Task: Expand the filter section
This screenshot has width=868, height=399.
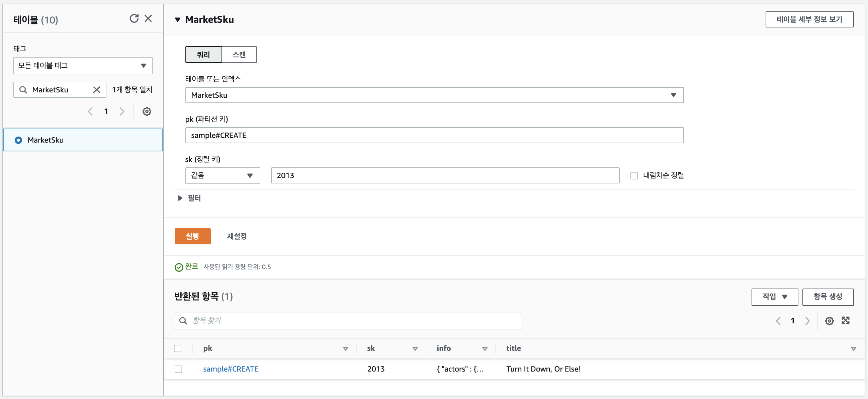Action: click(180, 198)
